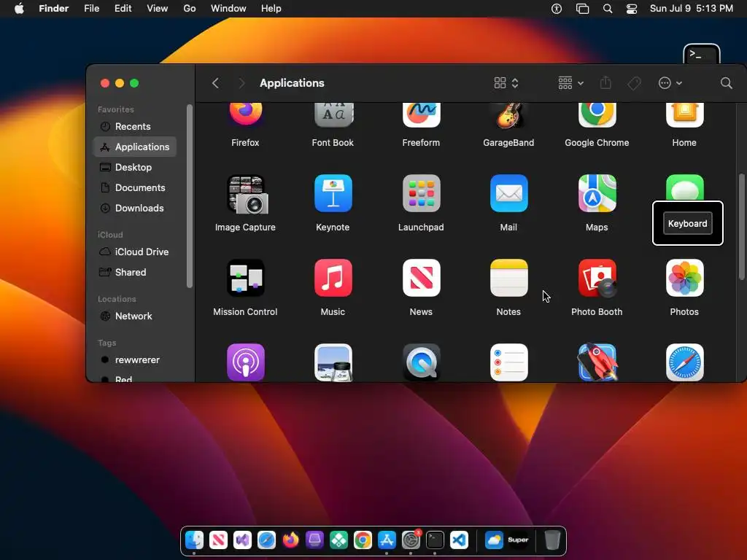Click the forward navigation arrow
The image size is (747, 560).
[x=241, y=83]
